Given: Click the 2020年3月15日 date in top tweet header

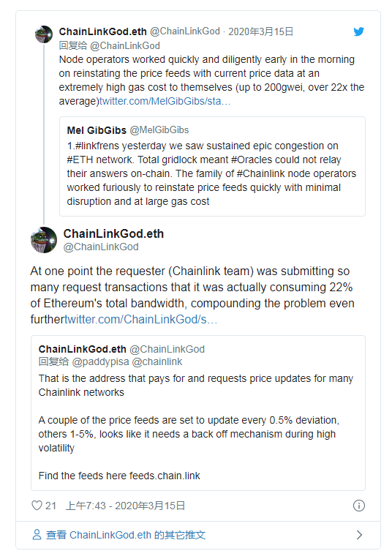Looking at the screenshot, I should pyautogui.click(x=260, y=31).
